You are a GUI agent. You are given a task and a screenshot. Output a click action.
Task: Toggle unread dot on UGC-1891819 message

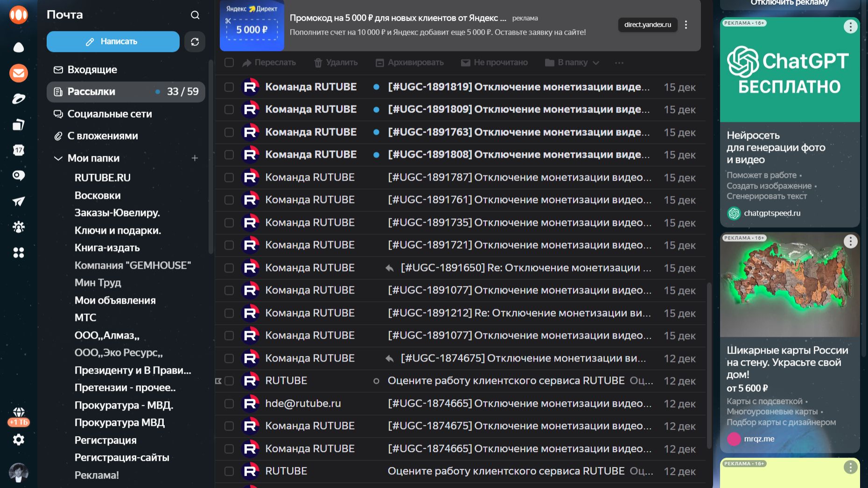(376, 87)
